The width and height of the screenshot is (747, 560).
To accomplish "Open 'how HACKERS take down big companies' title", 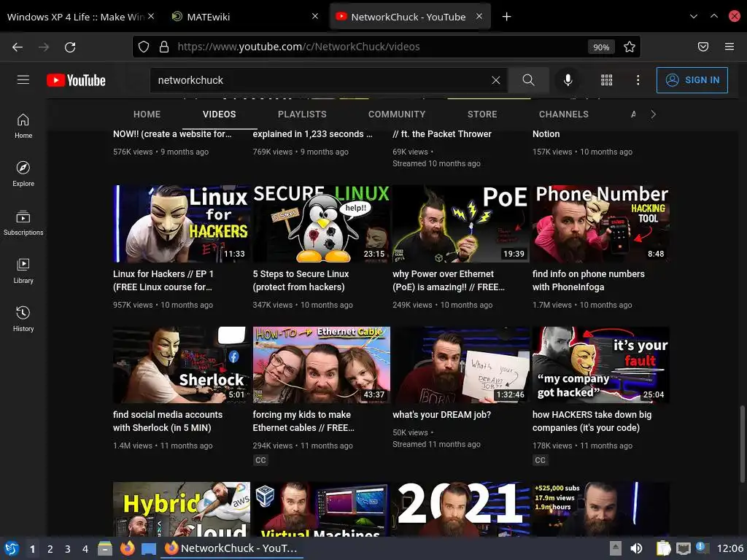I will click(592, 421).
